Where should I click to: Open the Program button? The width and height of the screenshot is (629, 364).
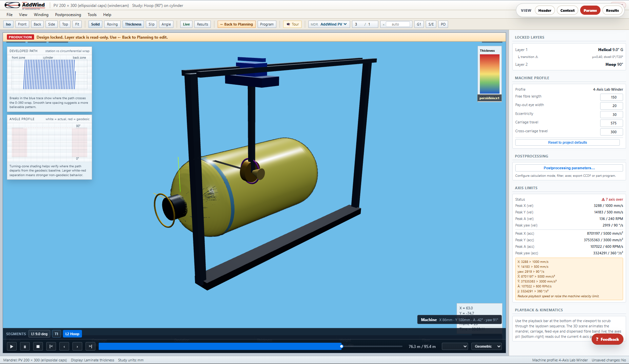(267, 24)
